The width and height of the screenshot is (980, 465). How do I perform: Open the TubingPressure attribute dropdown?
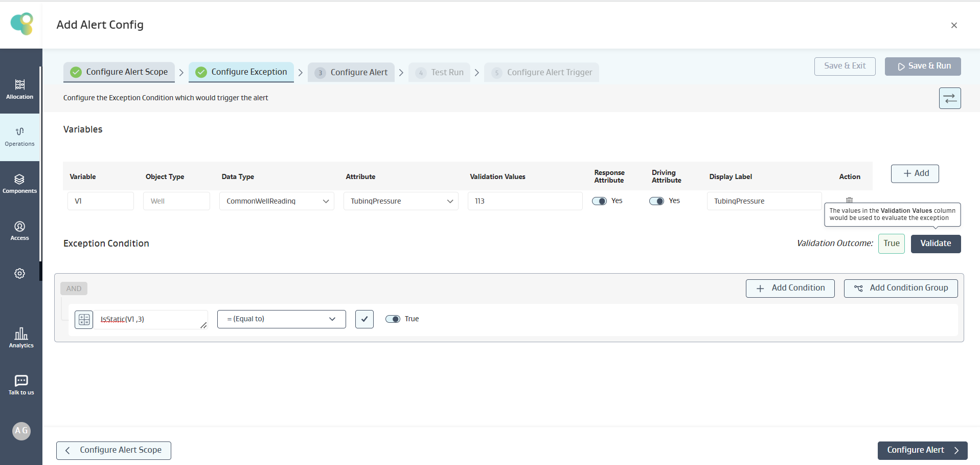click(x=401, y=201)
